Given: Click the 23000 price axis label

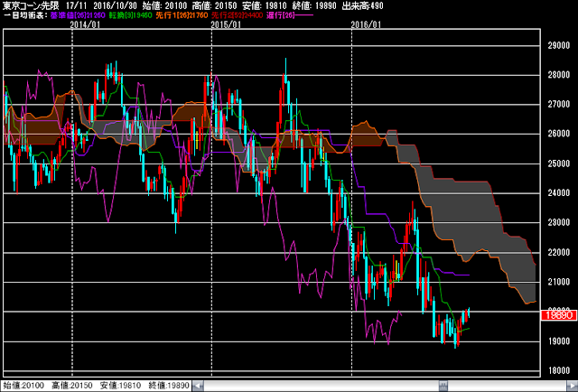Looking at the screenshot, I should pos(559,222).
